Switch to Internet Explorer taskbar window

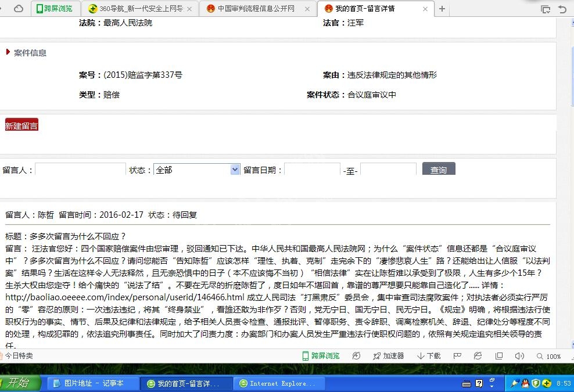[x=279, y=383]
